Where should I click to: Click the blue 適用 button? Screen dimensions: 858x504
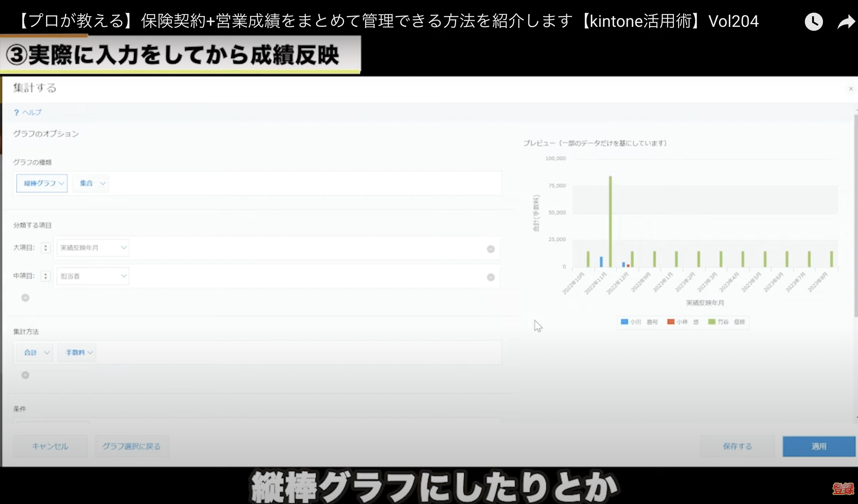pyautogui.click(x=818, y=446)
